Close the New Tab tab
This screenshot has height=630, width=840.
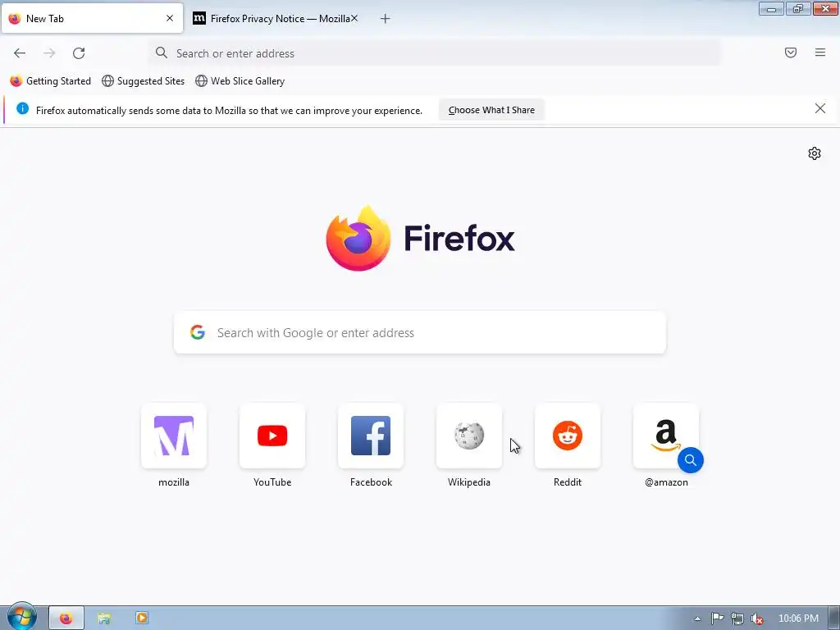click(170, 18)
